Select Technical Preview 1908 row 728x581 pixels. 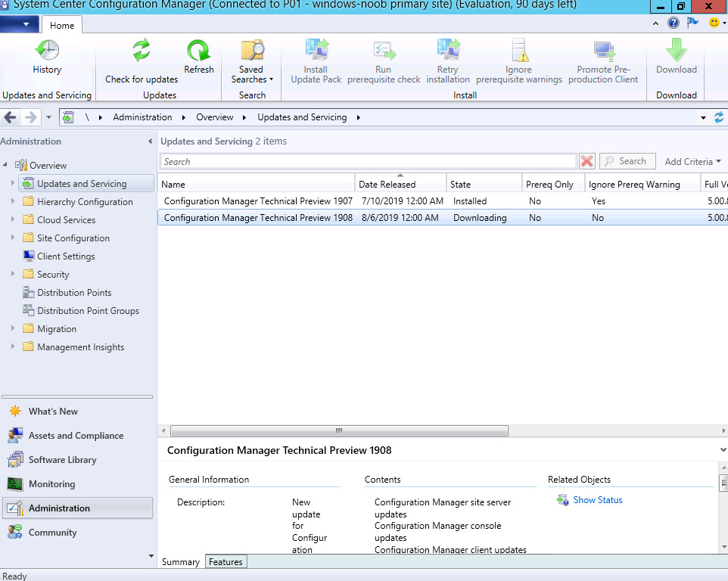pos(443,218)
